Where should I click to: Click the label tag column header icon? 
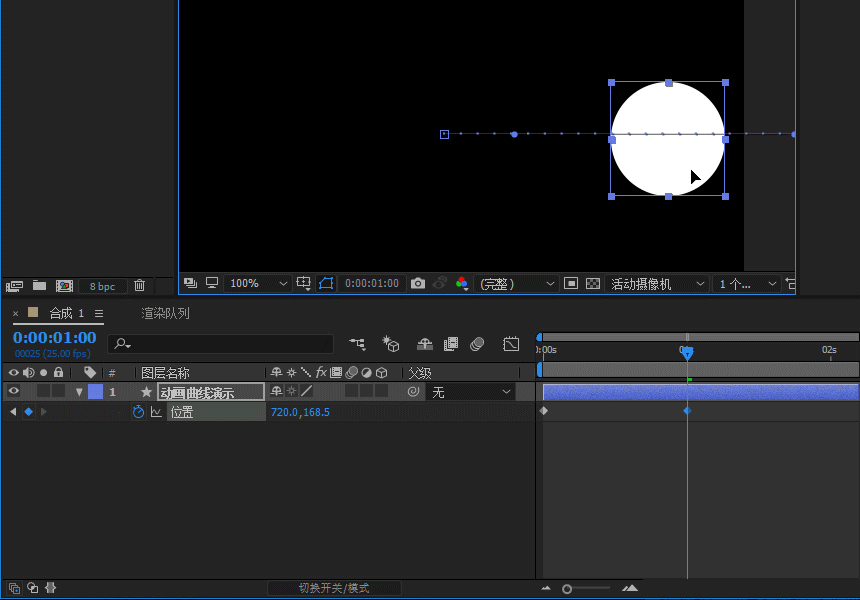click(x=89, y=372)
